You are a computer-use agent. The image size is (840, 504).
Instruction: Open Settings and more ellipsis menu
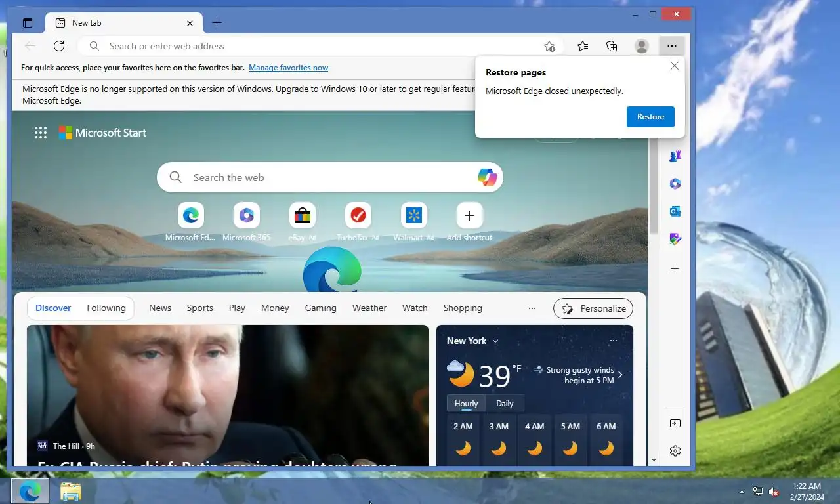pos(671,46)
